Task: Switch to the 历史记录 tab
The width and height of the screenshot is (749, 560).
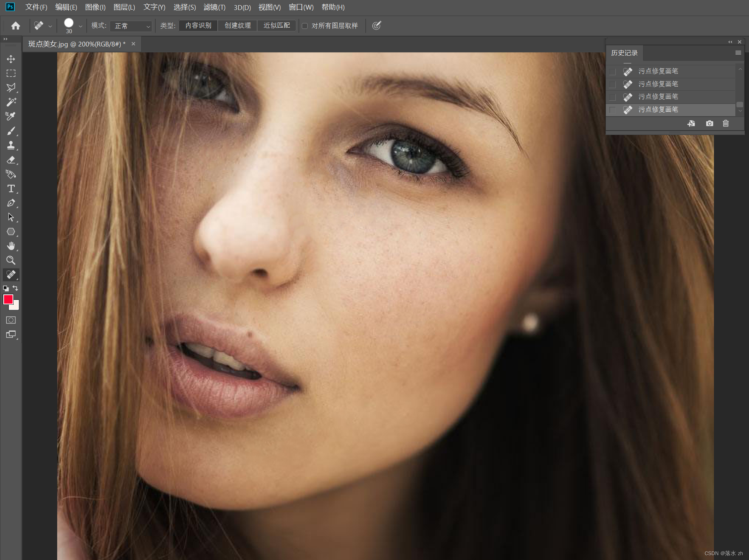Action: tap(624, 53)
